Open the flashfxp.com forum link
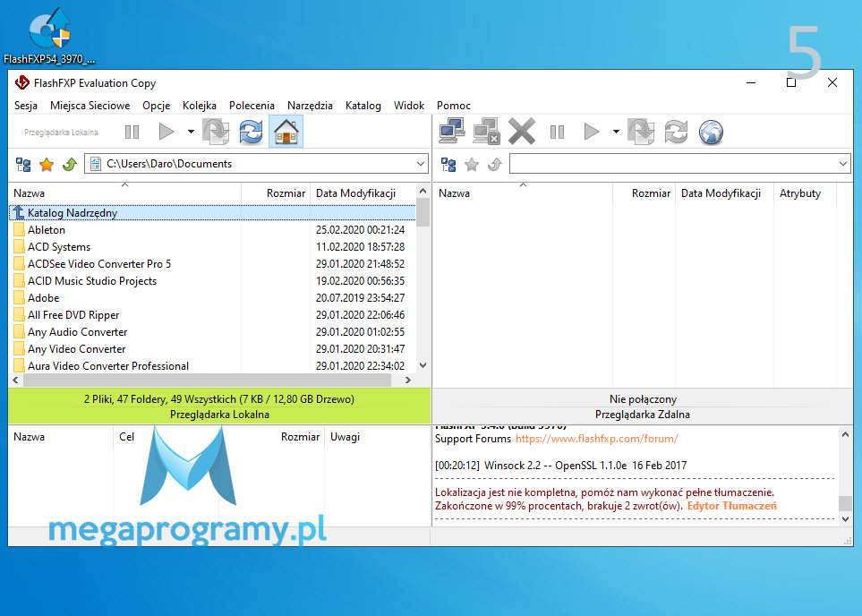This screenshot has width=862, height=616. click(596, 439)
